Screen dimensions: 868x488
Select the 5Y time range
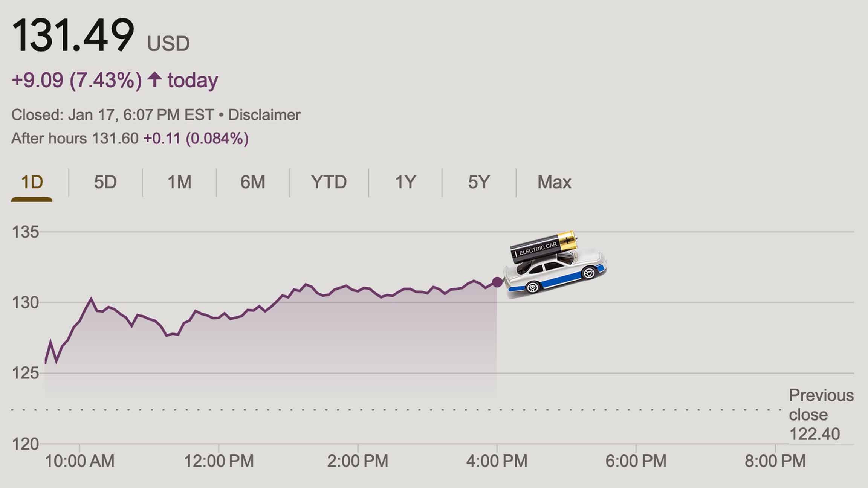point(478,182)
